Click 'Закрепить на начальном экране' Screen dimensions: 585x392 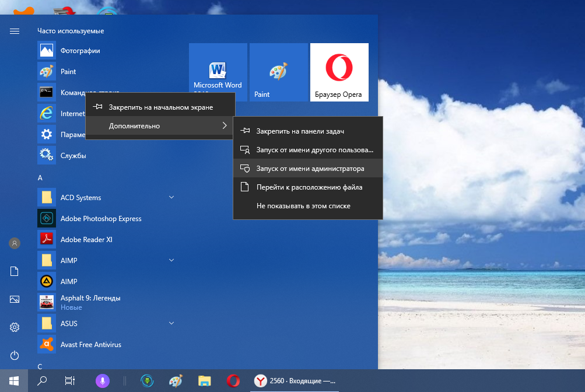click(160, 107)
